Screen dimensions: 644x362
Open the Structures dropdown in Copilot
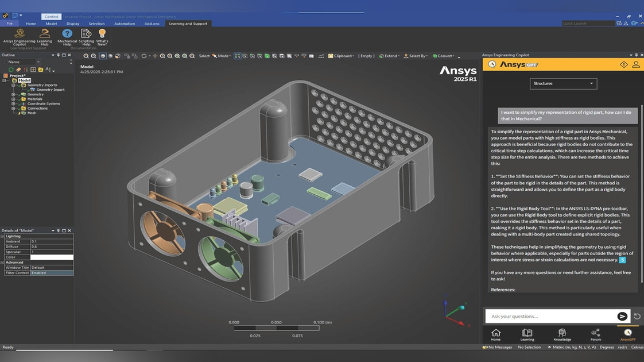[563, 83]
